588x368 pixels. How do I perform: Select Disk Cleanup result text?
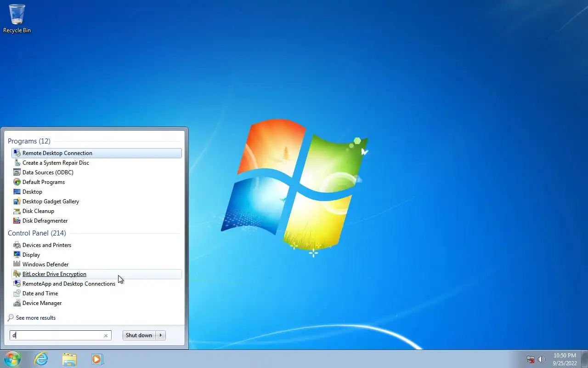pyautogui.click(x=38, y=211)
